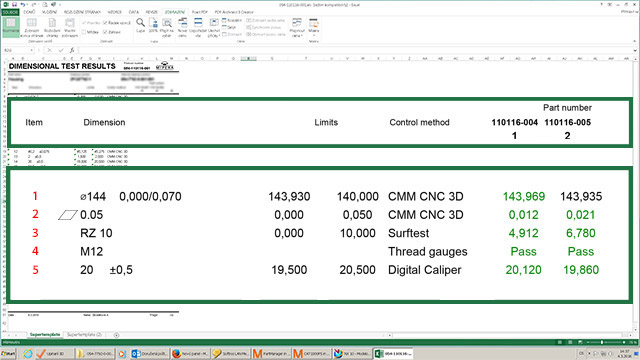
Task: Collapse the ribbon with the arrow
Action: coord(634,41)
